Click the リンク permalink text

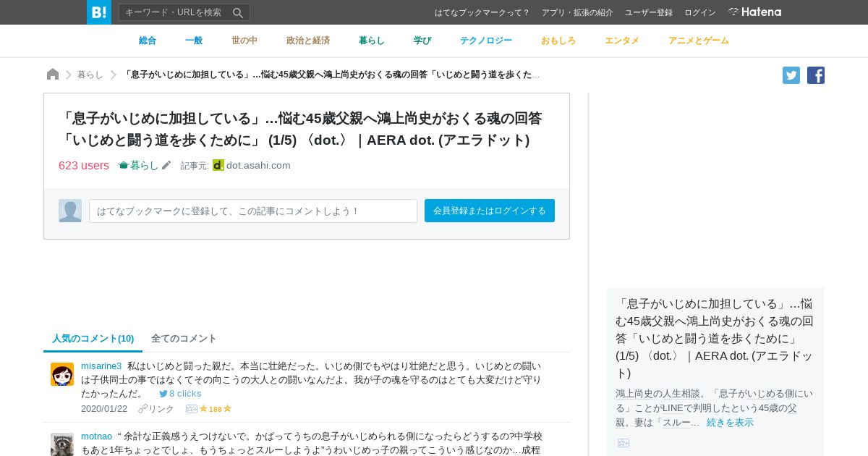pos(161,409)
